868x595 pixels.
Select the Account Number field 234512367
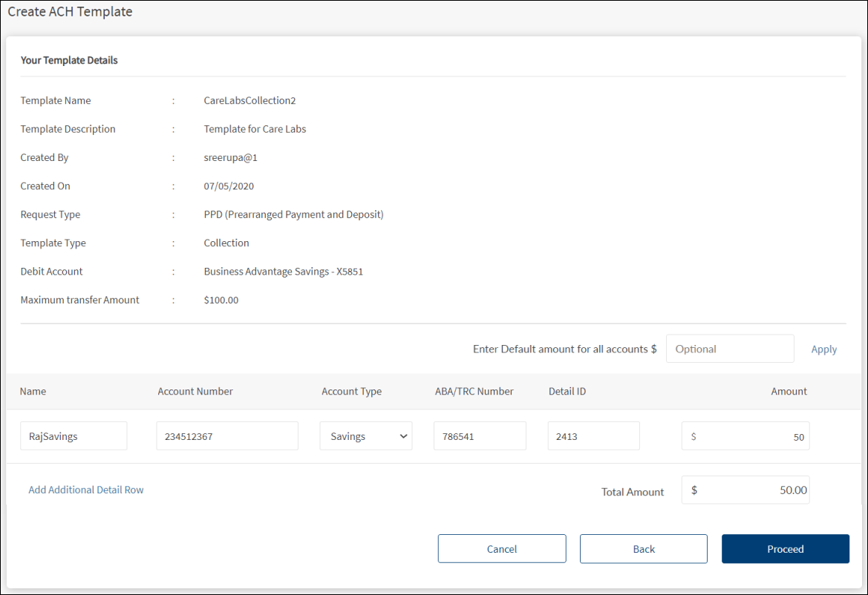click(227, 436)
